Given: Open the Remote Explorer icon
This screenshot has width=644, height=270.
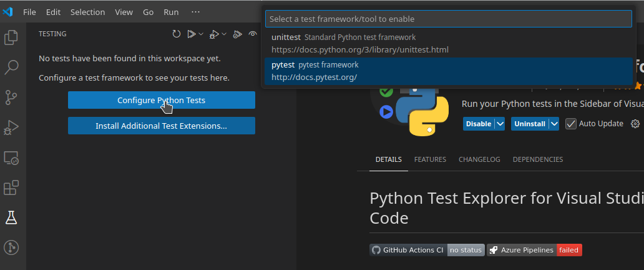Looking at the screenshot, I should click(x=11, y=157).
